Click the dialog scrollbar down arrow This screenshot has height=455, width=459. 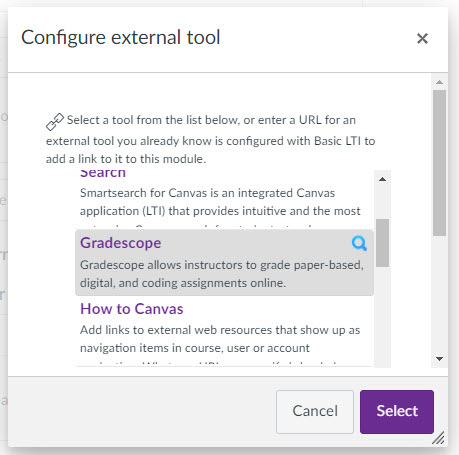click(439, 359)
